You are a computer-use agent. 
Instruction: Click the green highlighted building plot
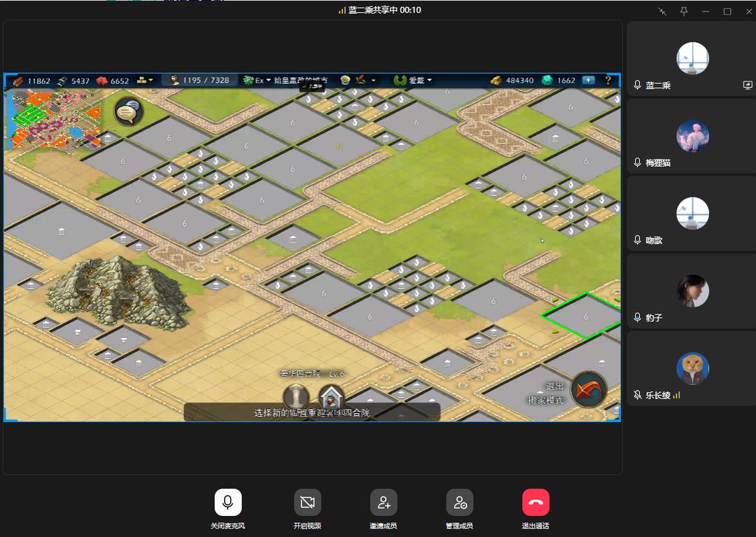pyautogui.click(x=582, y=316)
